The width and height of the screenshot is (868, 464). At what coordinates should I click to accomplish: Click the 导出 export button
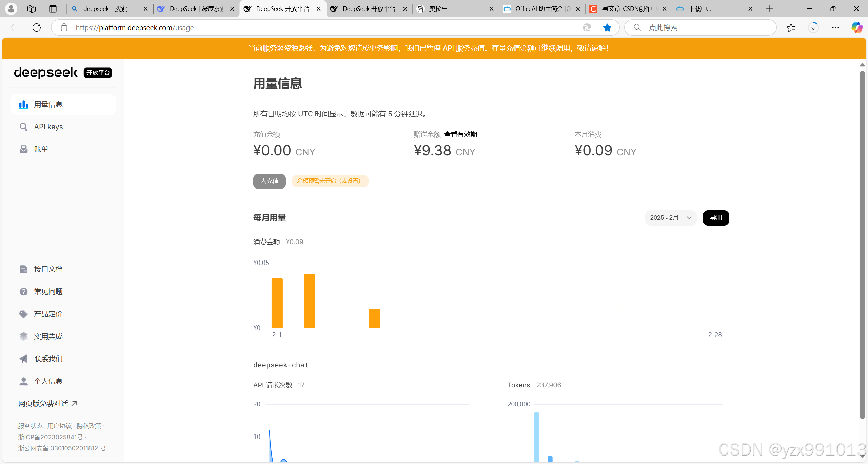[716, 218]
